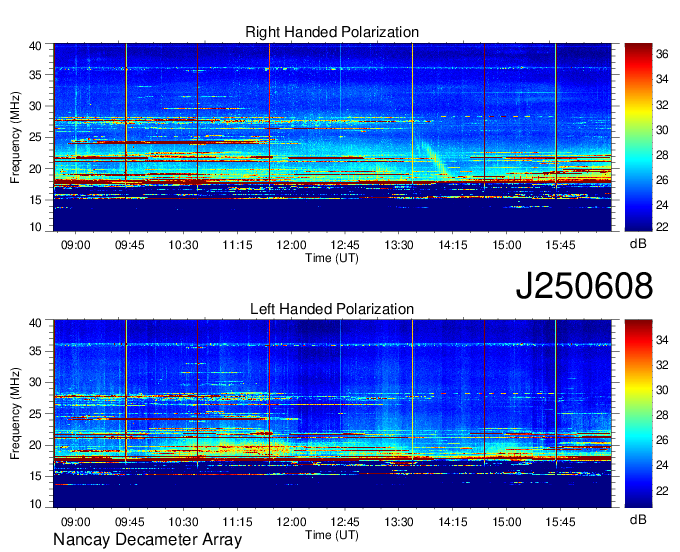Click Time (UT) label under Left Handed plot
680x552 pixels.
pos(332,535)
